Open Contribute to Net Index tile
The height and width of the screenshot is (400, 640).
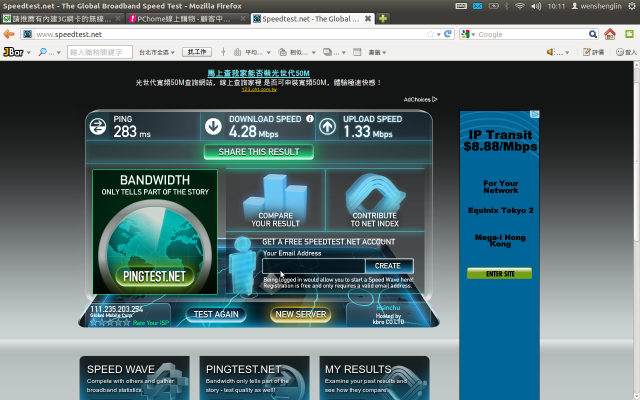click(375, 200)
